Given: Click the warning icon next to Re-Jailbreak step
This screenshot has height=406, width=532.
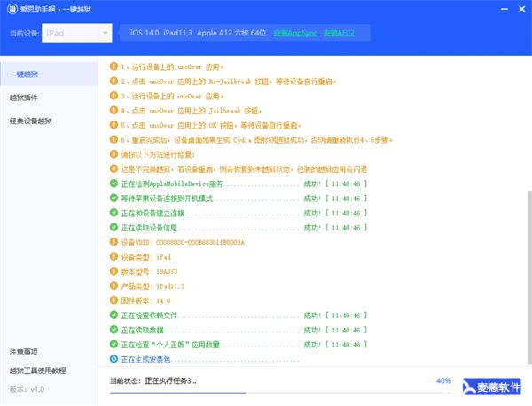Looking at the screenshot, I should tap(113, 82).
